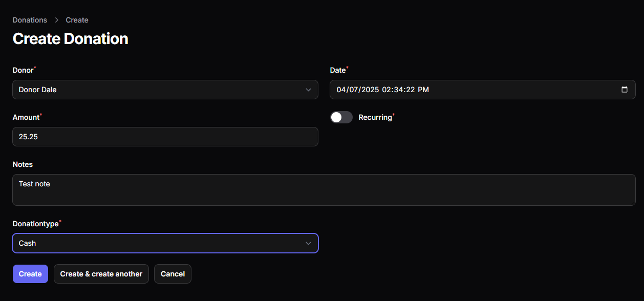Click the Create Donation page heading

point(70,38)
